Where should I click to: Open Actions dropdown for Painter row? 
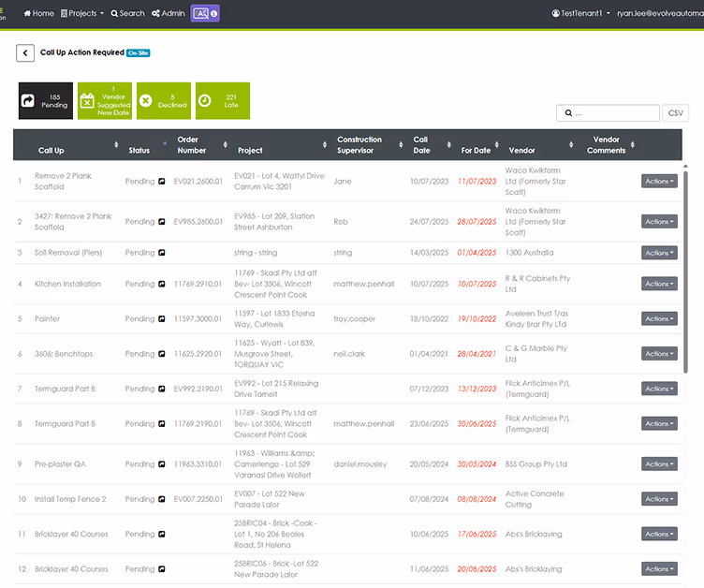tap(659, 319)
